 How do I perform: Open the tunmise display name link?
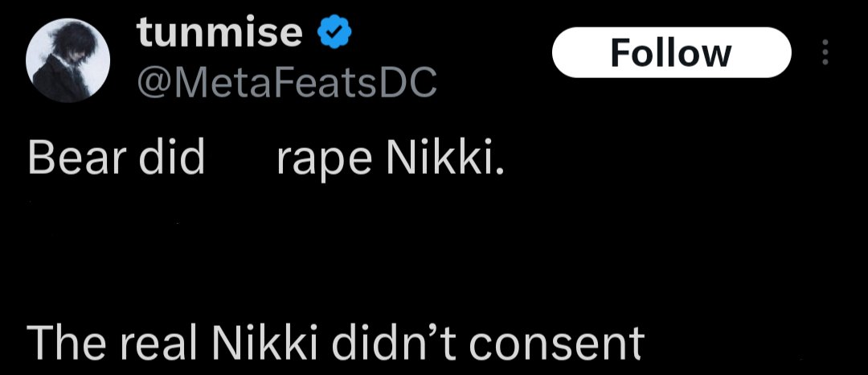pyautogui.click(x=219, y=33)
